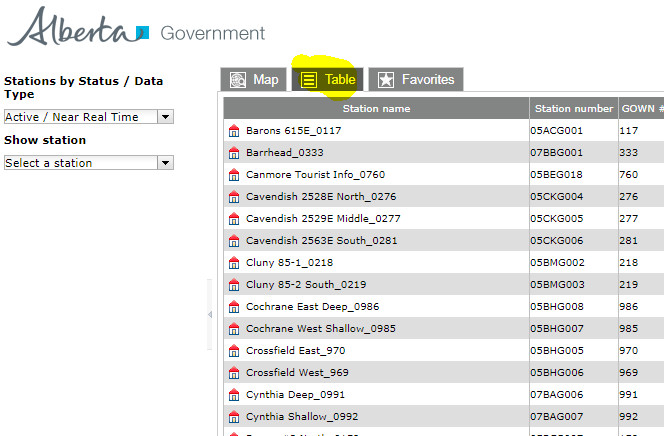This screenshot has height=436, width=664.
Task: Click station icon for Cavendish 2563E South_0281
Action: (x=234, y=240)
